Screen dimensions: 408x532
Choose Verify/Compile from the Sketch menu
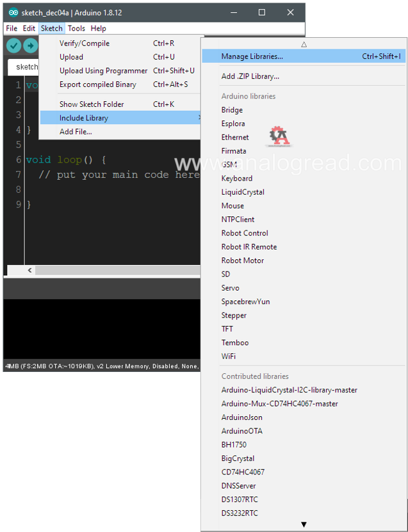[120, 44]
